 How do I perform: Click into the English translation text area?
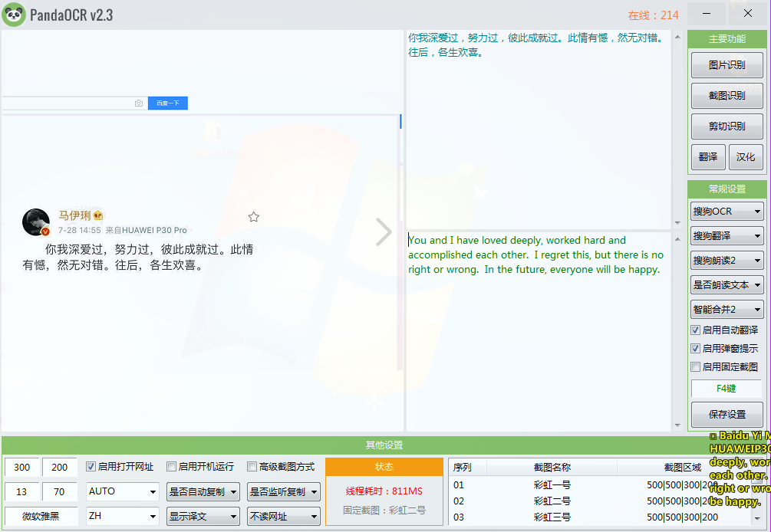[x=539, y=332]
